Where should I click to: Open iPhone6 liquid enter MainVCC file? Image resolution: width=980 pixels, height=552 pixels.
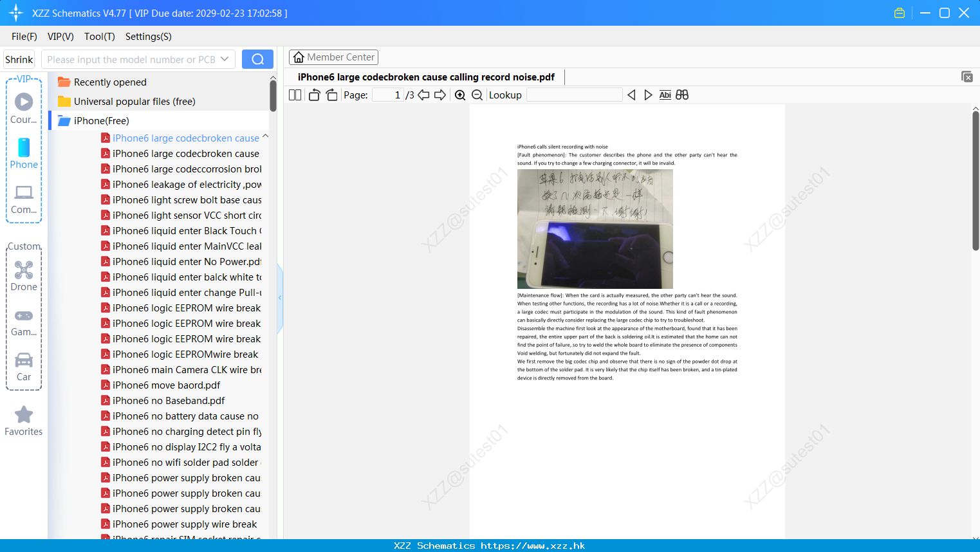[x=181, y=246]
